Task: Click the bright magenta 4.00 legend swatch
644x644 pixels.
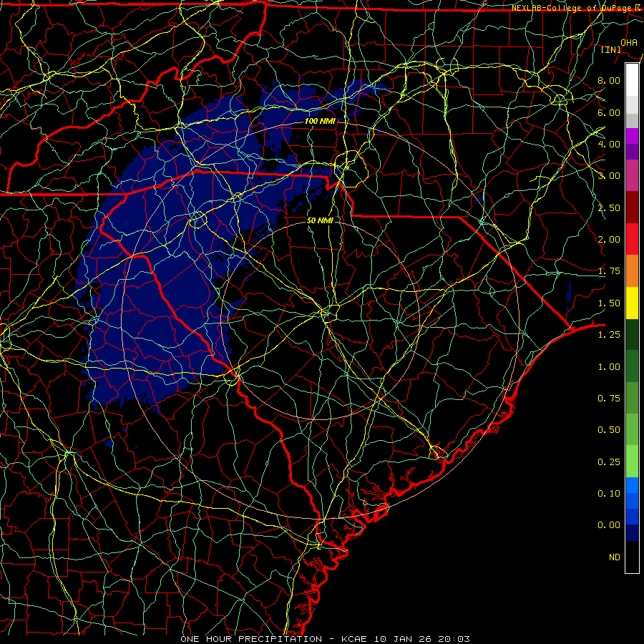Action: click(632, 136)
